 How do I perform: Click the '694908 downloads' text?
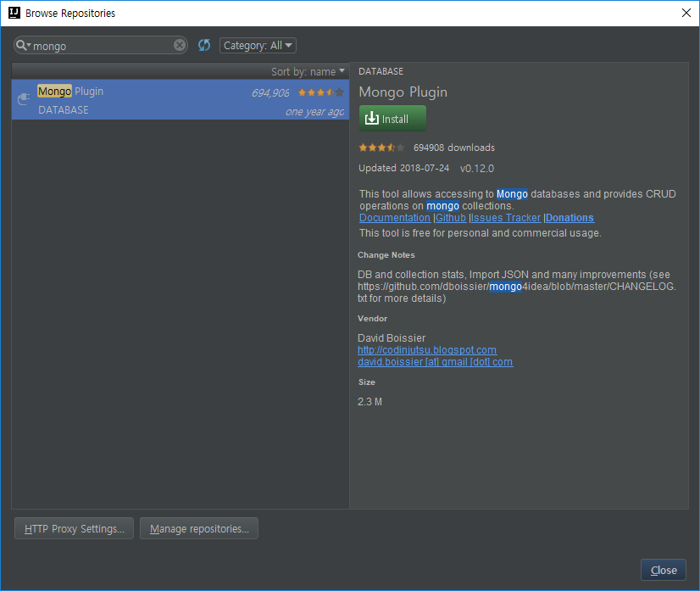tap(454, 148)
